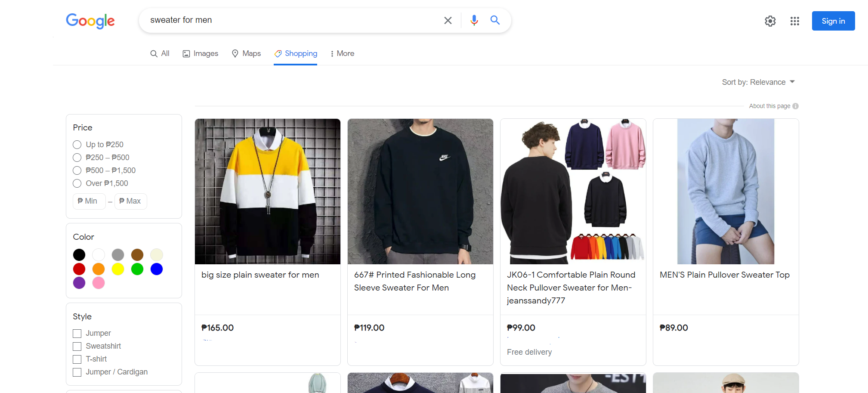This screenshot has height=393, width=868.
Task: Start the search with the magnifier icon
Action: point(494,20)
